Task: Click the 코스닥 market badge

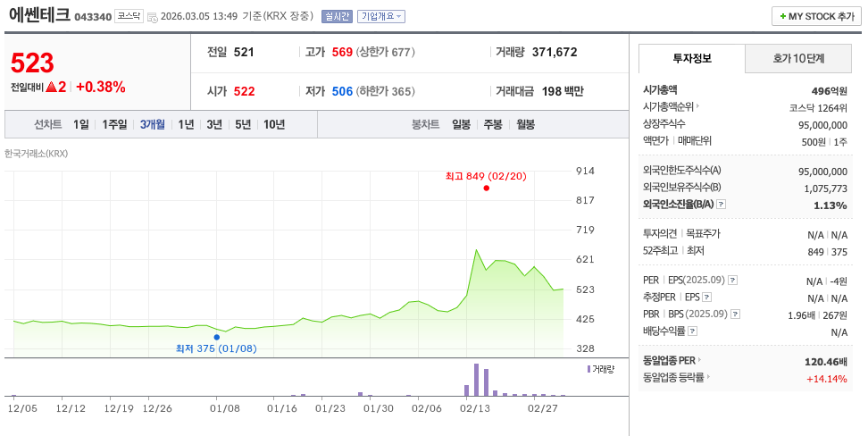Action: tap(129, 17)
